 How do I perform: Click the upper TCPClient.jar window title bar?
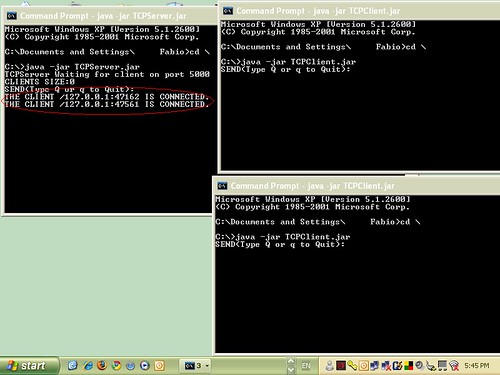pyautogui.click(x=360, y=11)
